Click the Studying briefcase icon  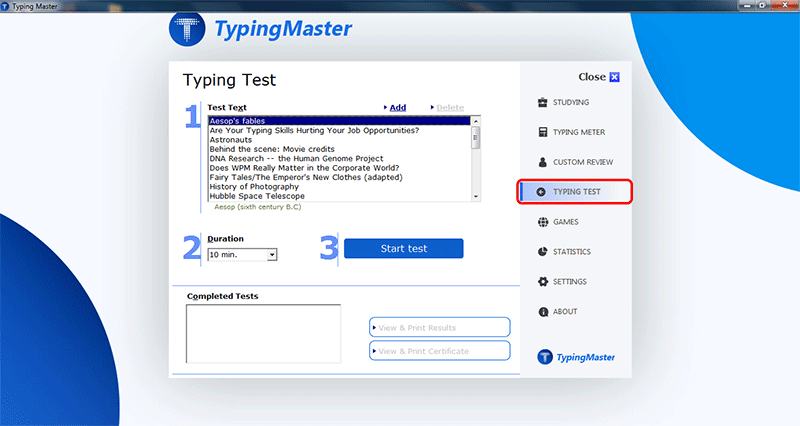(542, 102)
